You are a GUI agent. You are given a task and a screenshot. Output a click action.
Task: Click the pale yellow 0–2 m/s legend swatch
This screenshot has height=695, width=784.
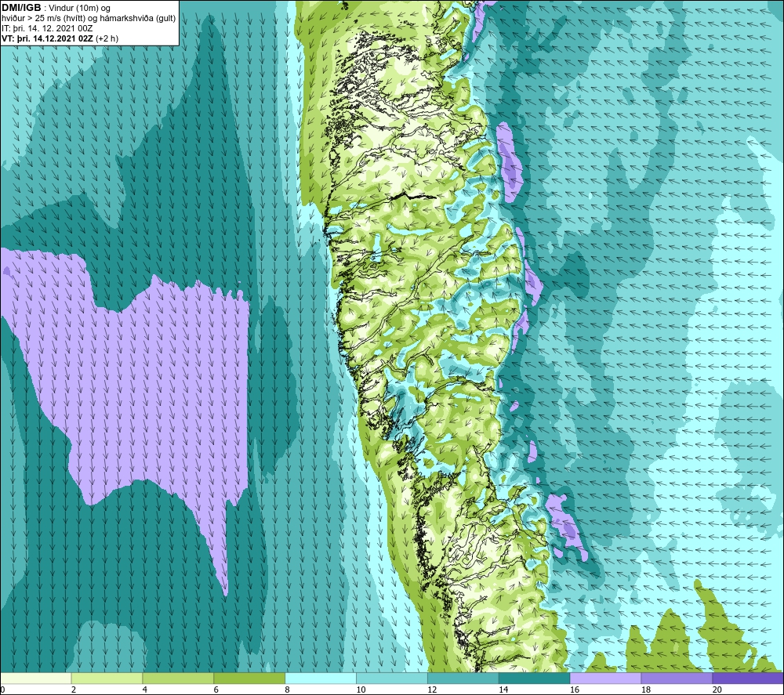(x=36, y=678)
